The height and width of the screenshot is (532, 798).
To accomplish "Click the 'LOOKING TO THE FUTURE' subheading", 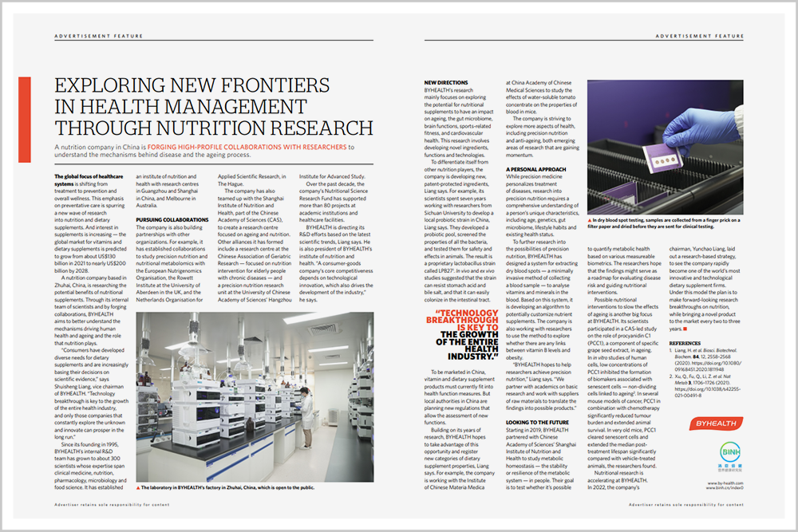I will pyautogui.click(x=537, y=422).
